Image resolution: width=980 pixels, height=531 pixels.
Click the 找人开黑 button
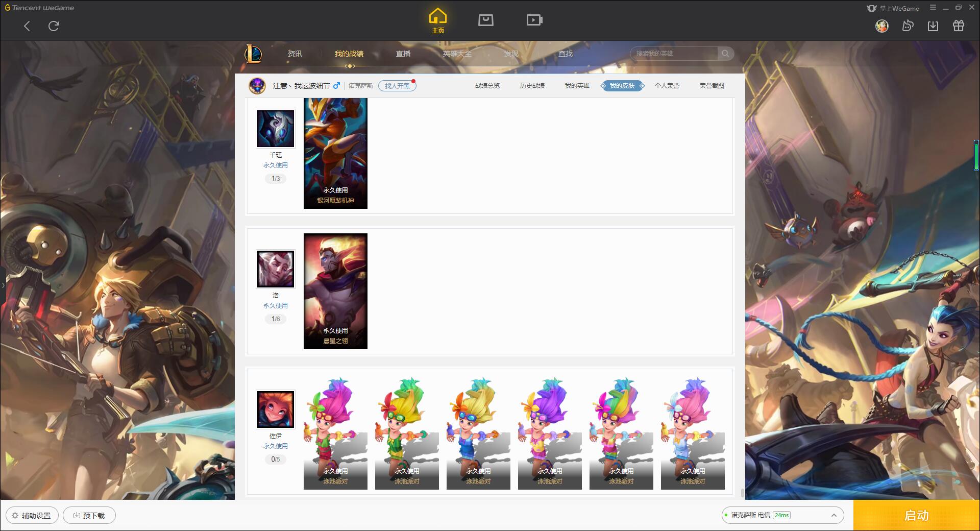397,86
